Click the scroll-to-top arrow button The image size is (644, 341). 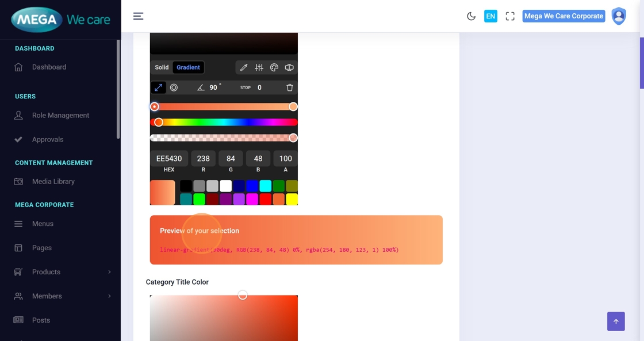click(616, 321)
